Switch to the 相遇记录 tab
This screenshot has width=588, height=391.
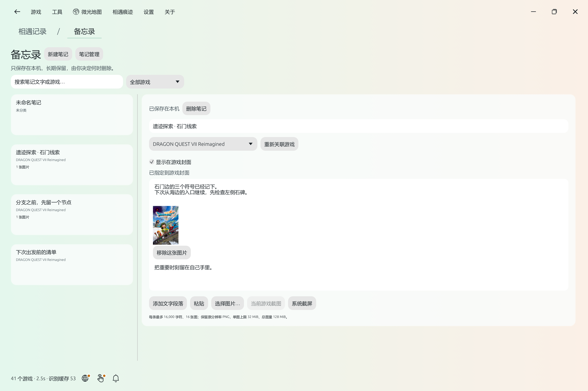[x=32, y=31]
